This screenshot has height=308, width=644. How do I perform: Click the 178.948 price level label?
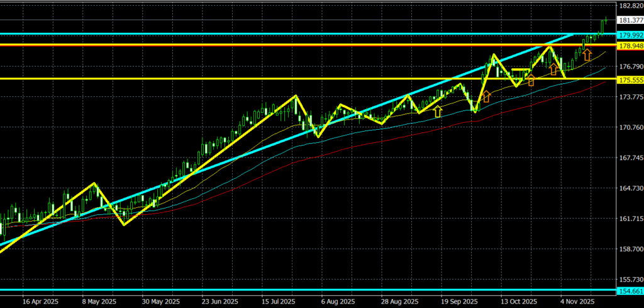click(630, 46)
